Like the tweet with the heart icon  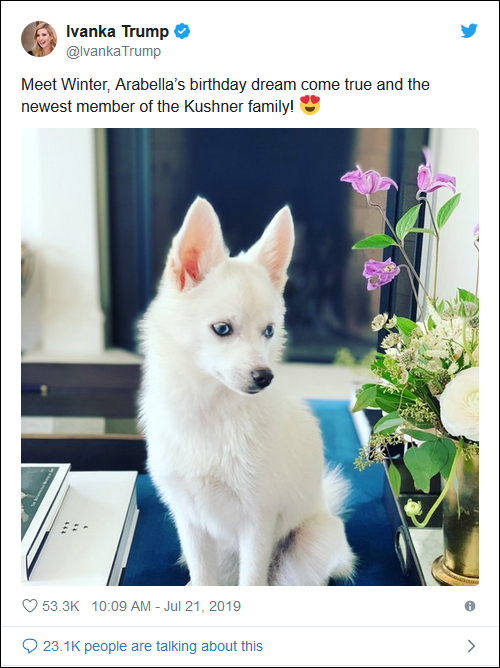coord(29,606)
